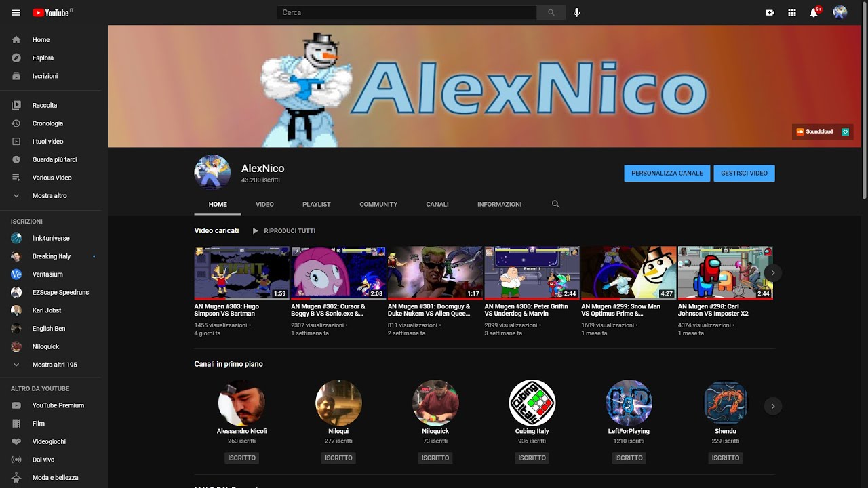
Task: Switch to the CANALI tab
Action: [x=437, y=204]
